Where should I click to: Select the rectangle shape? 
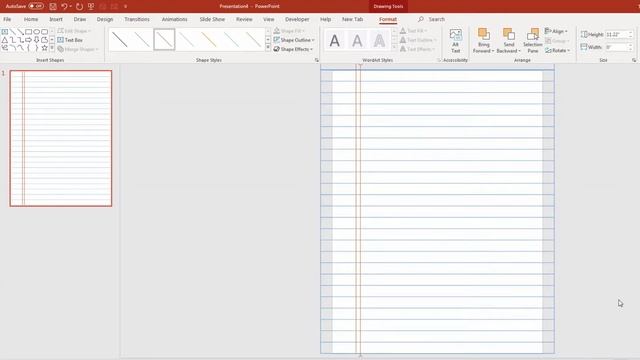point(29,31)
